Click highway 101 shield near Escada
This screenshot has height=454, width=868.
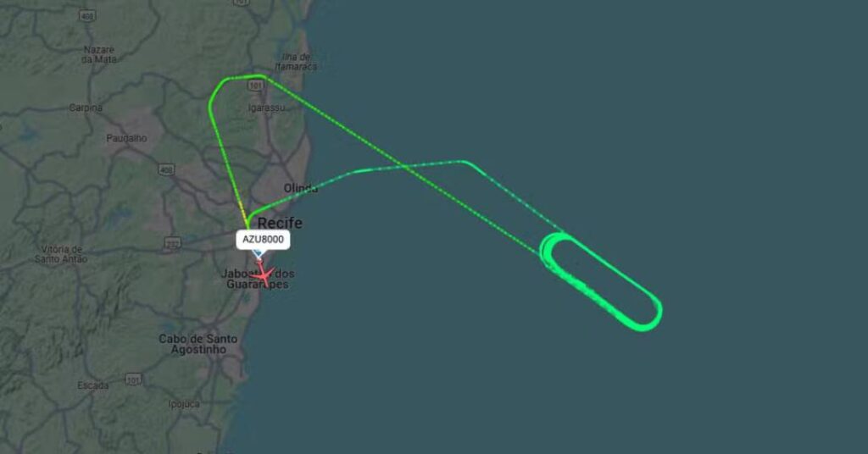(x=133, y=380)
